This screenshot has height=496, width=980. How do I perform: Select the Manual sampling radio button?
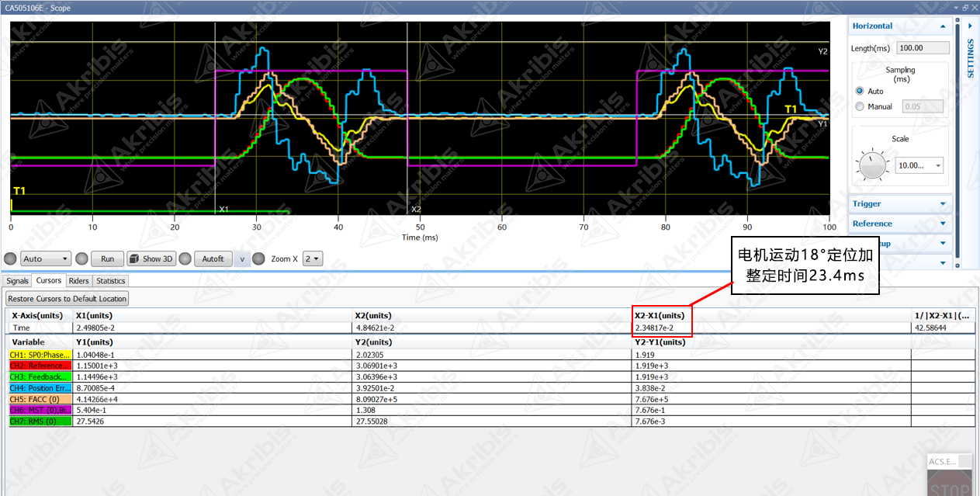click(x=860, y=106)
